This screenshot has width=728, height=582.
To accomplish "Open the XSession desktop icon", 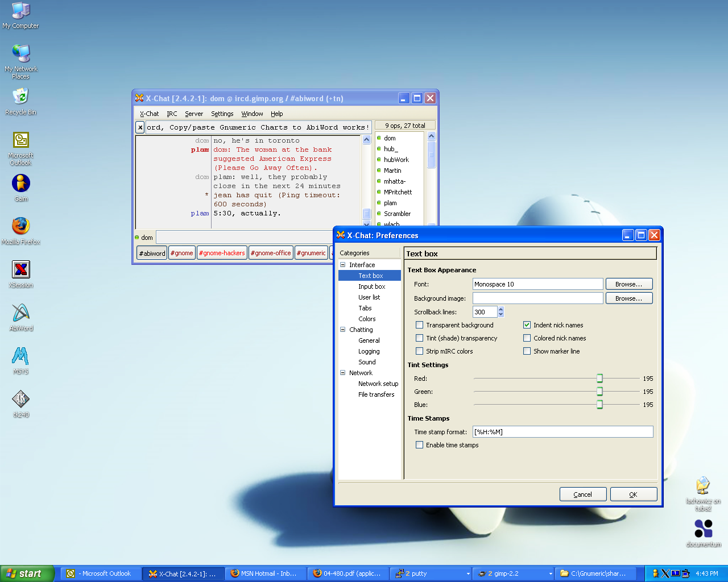I will point(21,270).
